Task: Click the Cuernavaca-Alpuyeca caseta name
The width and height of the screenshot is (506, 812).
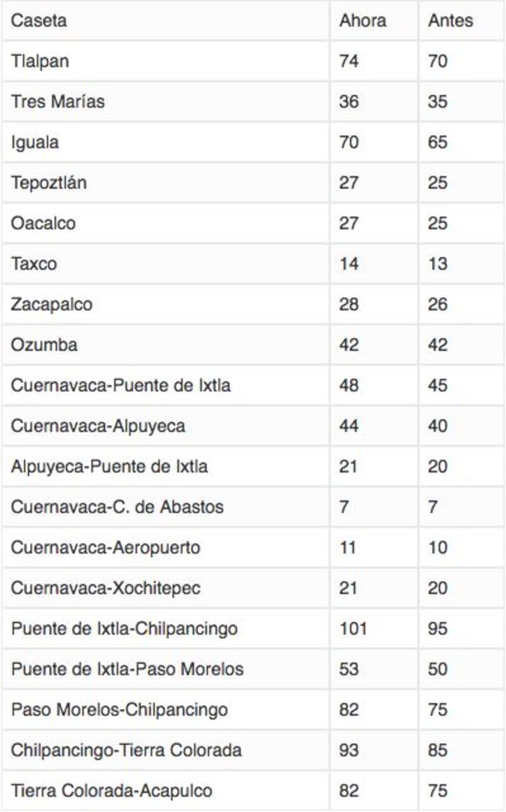Action: pyautogui.click(x=98, y=426)
